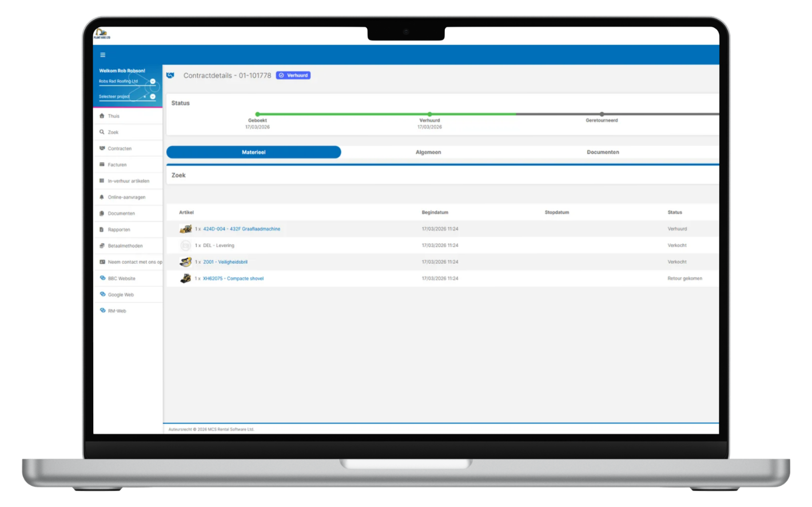Image resolution: width=812 pixels, height=507 pixels.
Task: Click the bell icon beside Online-aanvragen
Action: pyautogui.click(x=102, y=197)
